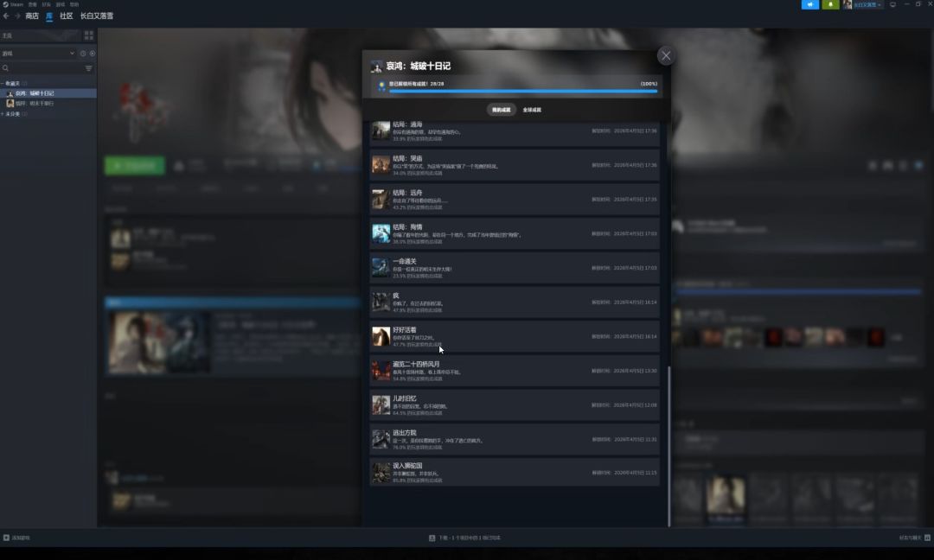934x560 pixels.
Task: Select the 遍览二十四桥风月 achievement title
Action: tap(416, 364)
